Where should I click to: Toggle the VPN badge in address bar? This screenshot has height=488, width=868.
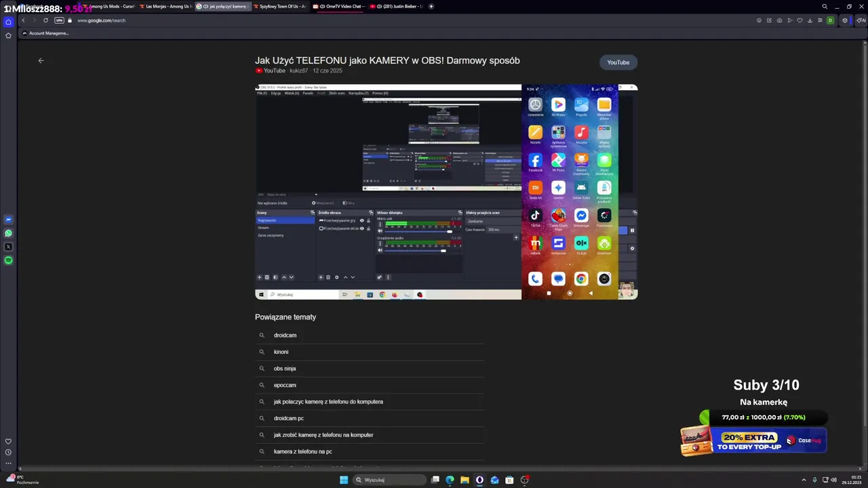(59, 20)
